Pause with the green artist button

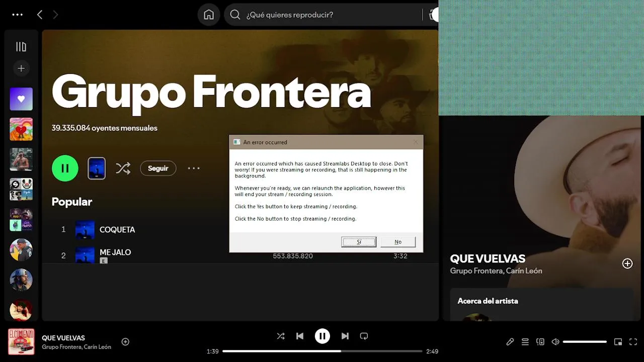[65, 168]
